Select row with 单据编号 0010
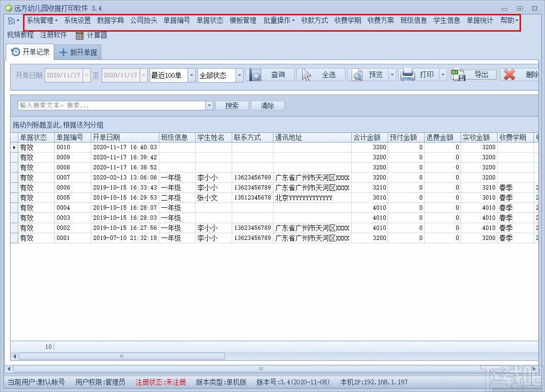Image resolution: width=545 pixels, height=392 pixels. pyautogui.click(x=274, y=147)
